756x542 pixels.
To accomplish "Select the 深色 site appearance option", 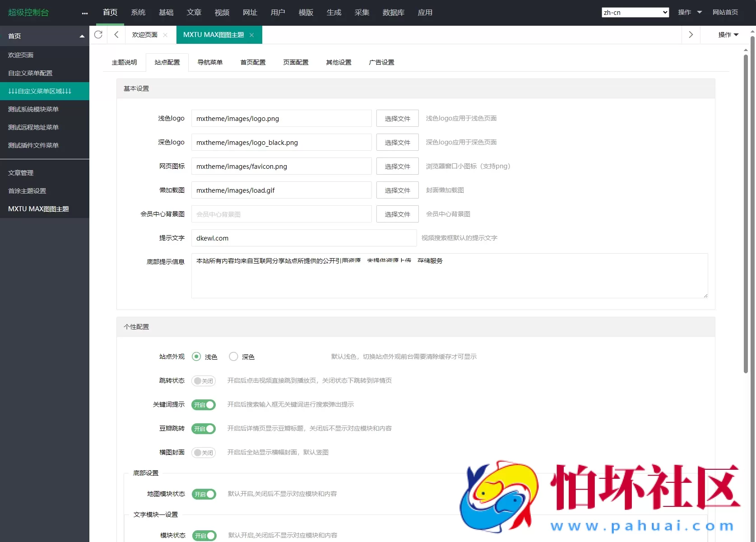I will [x=233, y=357].
